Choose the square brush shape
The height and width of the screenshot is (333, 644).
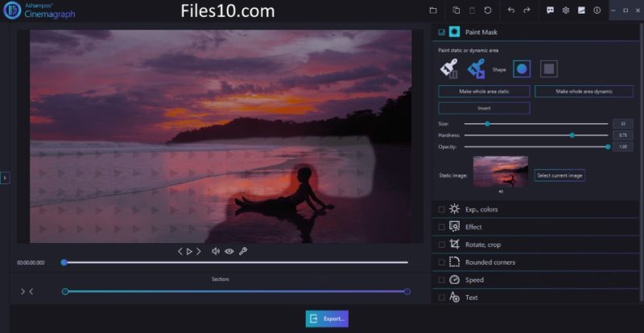click(549, 69)
